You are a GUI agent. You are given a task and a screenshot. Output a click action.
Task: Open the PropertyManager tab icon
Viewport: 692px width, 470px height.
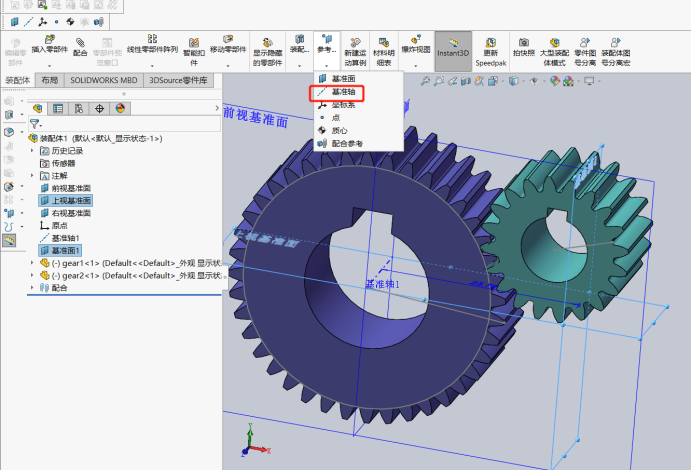[58, 109]
